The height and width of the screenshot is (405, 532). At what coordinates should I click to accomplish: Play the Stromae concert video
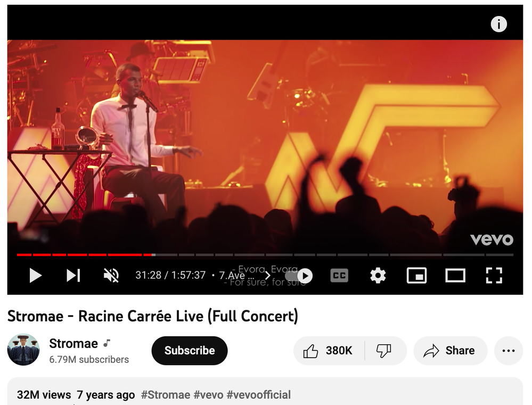point(35,276)
